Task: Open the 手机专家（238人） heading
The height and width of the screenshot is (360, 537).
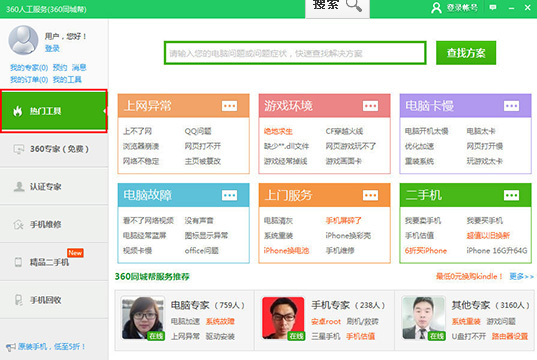Action: pos(348,305)
